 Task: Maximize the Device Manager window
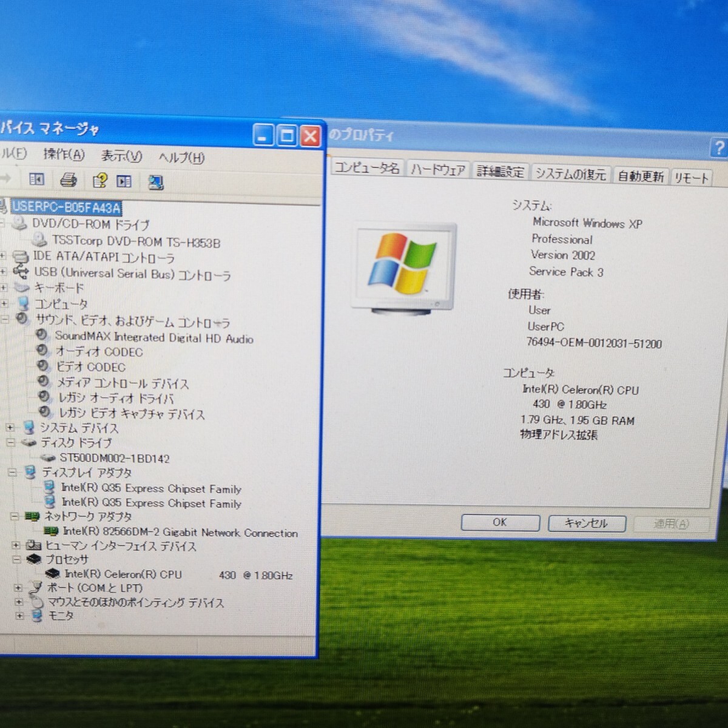[286, 135]
